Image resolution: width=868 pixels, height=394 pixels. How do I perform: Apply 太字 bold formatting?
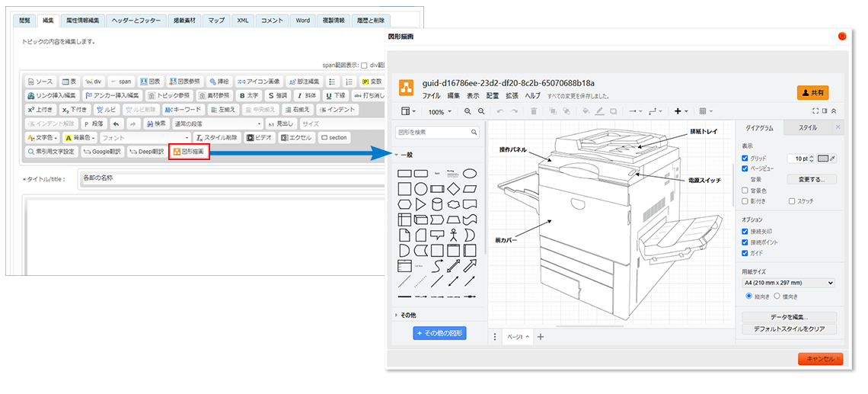[247, 95]
